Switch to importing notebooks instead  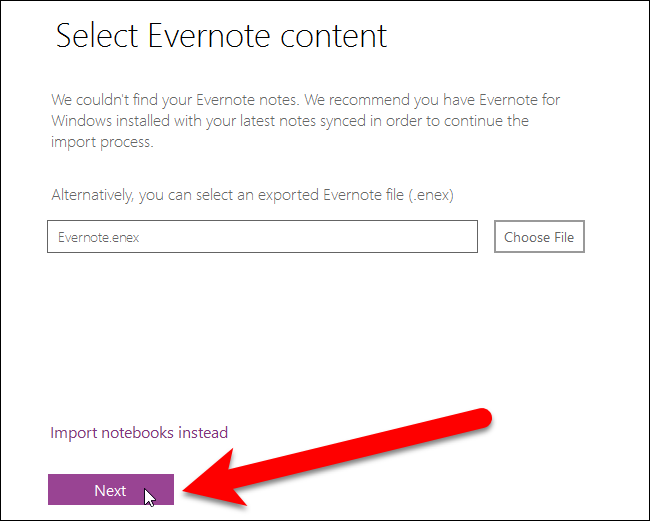(139, 433)
